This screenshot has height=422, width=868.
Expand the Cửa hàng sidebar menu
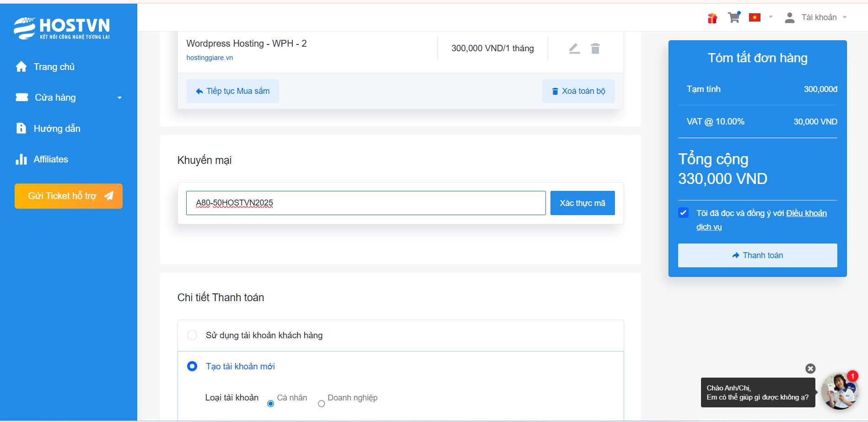(x=69, y=97)
